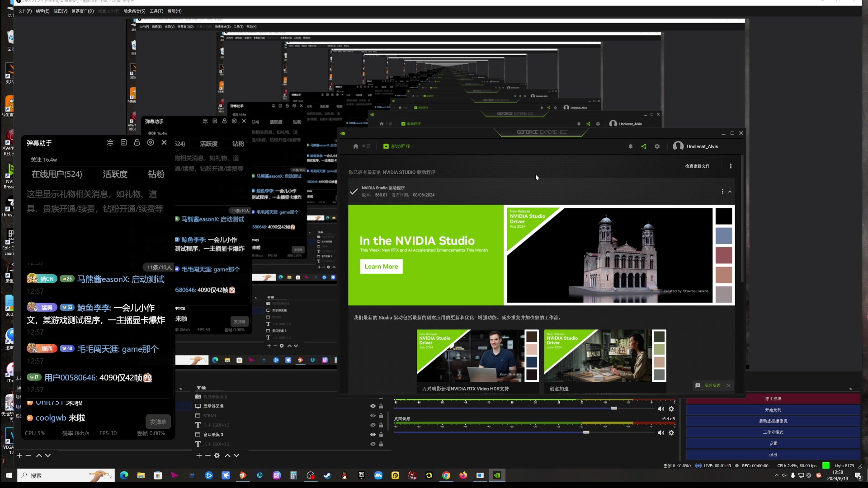Open the list icon in 弹幕助手 title bar
This screenshot has height=488, width=868.
(124, 143)
